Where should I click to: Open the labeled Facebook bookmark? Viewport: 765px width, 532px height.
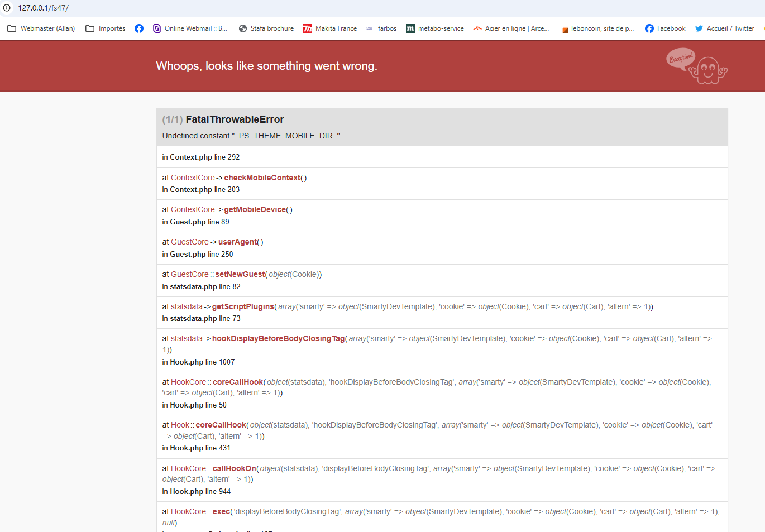pos(665,28)
